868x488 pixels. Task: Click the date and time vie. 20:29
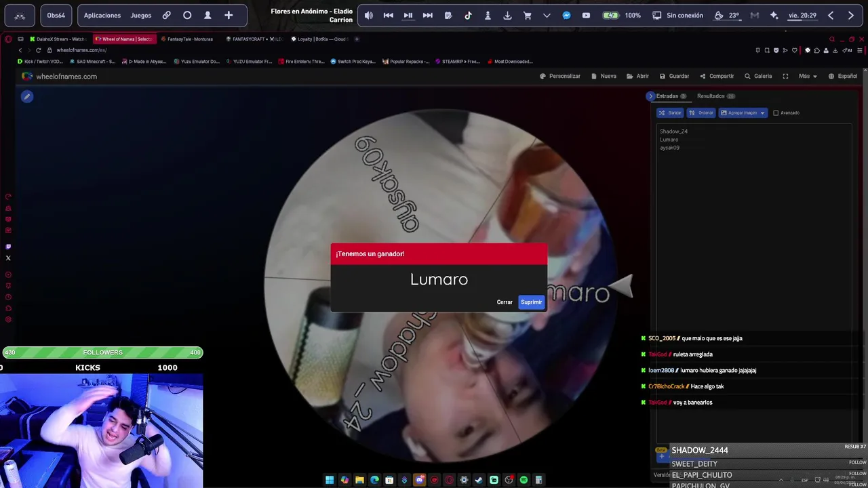click(x=802, y=16)
